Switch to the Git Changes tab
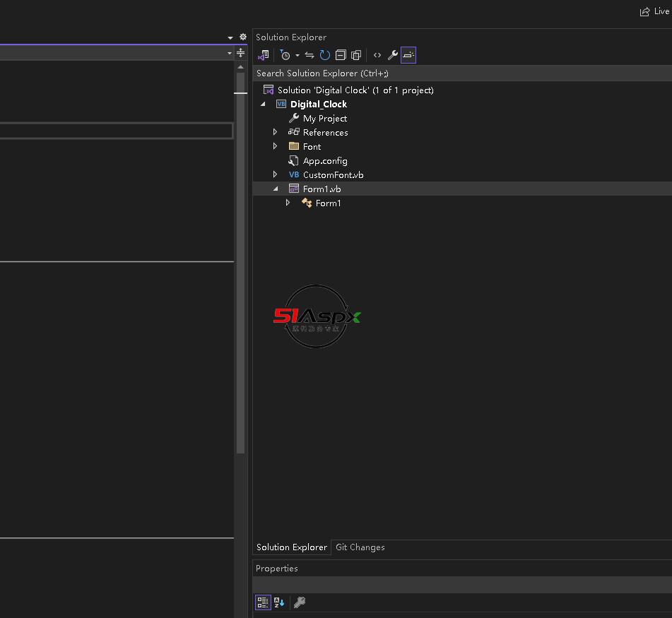The image size is (672, 618). tap(360, 547)
